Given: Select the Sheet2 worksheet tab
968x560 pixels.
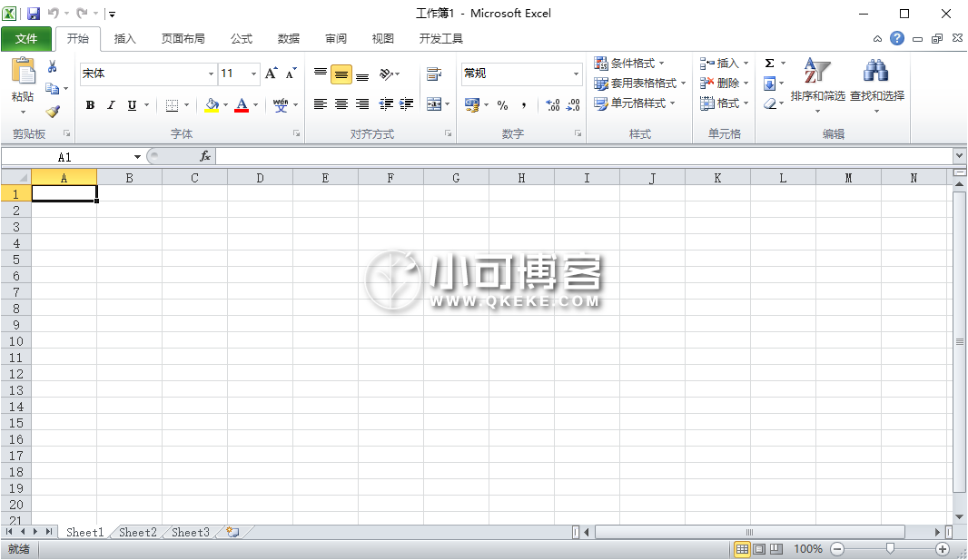Looking at the screenshot, I should [138, 532].
